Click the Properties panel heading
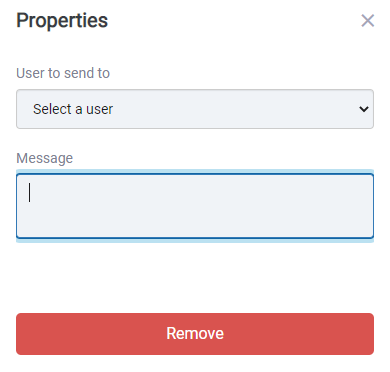Viewport: 390px width, 372px height. 62,21
